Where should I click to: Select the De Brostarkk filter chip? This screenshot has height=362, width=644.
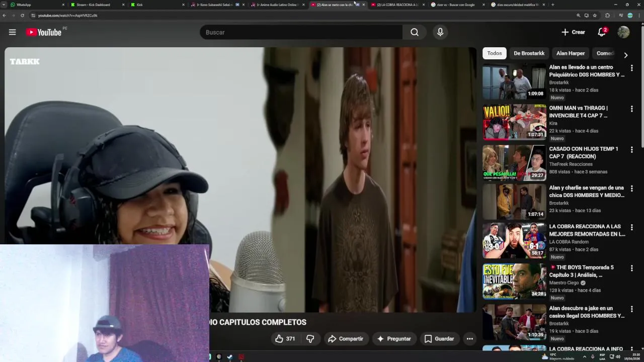pyautogui.click(x=529, y=53)
